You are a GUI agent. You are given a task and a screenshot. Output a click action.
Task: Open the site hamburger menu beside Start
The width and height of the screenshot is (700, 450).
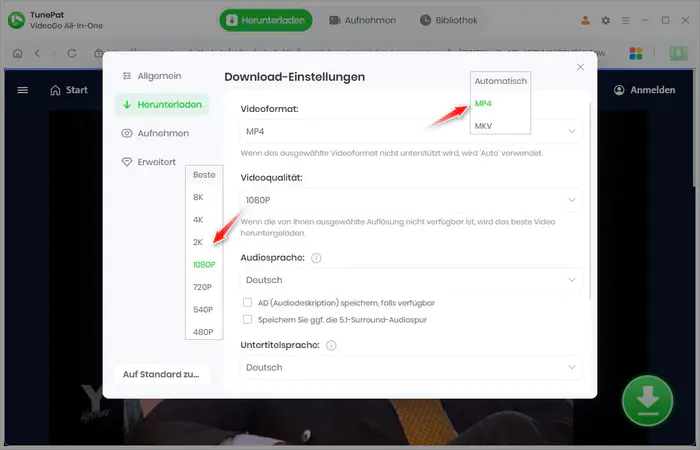point(22,90)
